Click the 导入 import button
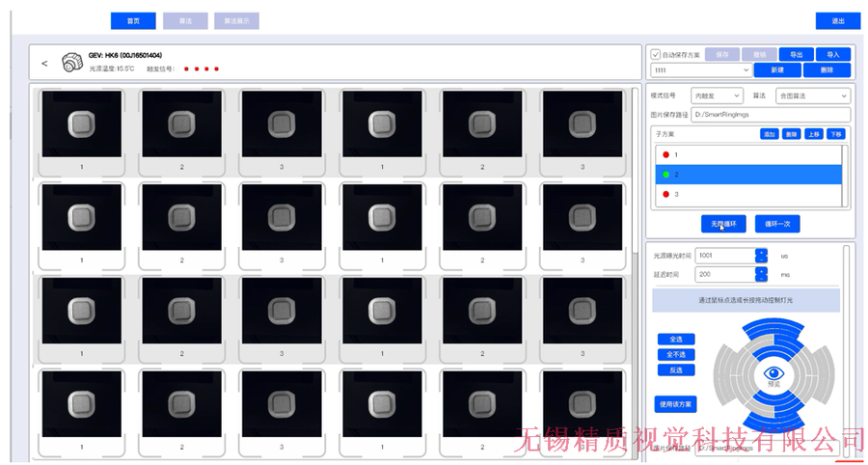 tap(833, 54)
